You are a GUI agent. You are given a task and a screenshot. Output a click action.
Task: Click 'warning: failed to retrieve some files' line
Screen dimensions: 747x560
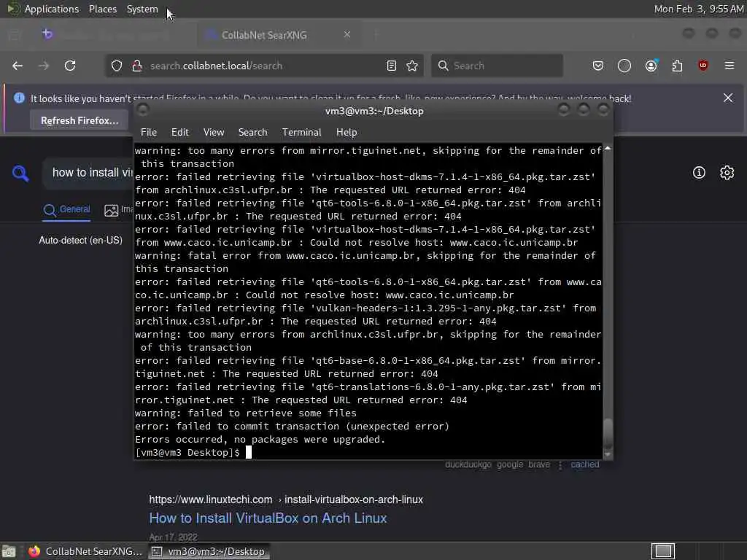tap(246, 413)
